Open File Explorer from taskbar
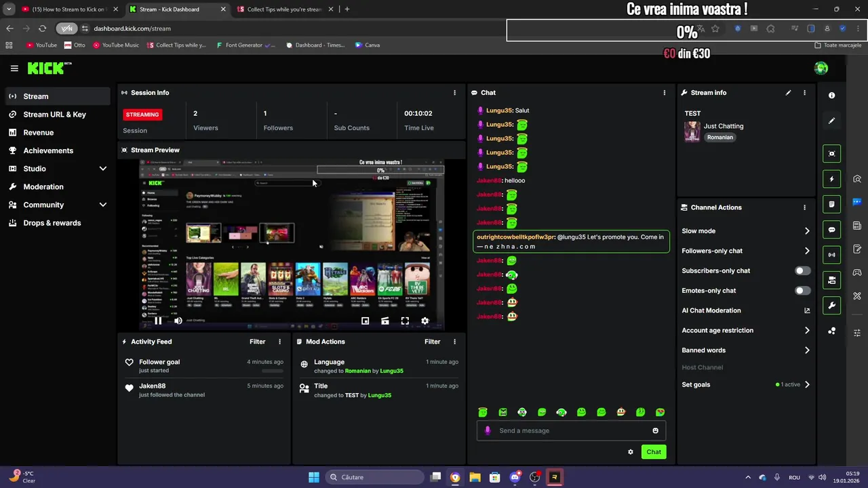This screenshot has height=488, width=868. (475, 477)
